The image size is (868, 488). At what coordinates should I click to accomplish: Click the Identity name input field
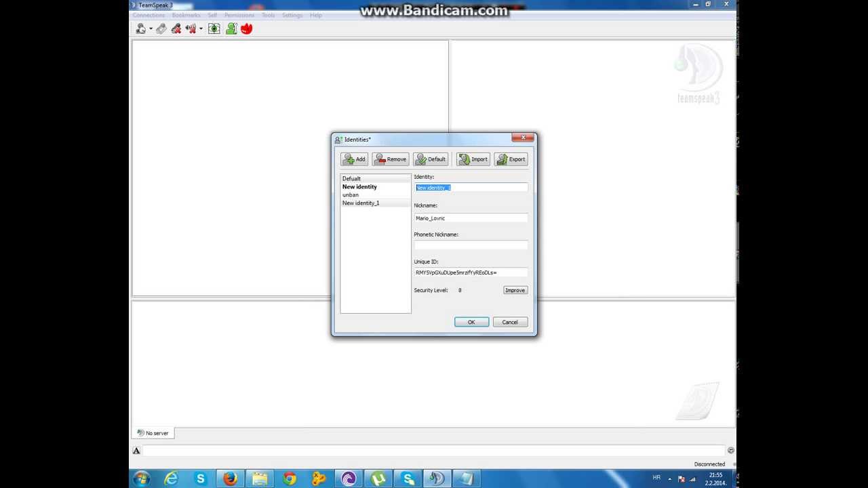[x=471, y=188]
